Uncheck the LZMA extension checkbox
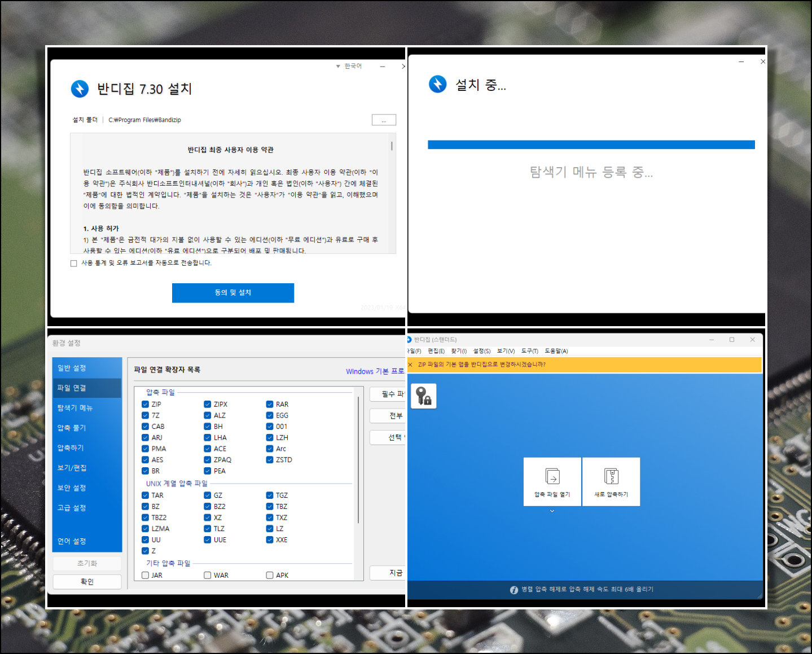 (x=146, y=529)
